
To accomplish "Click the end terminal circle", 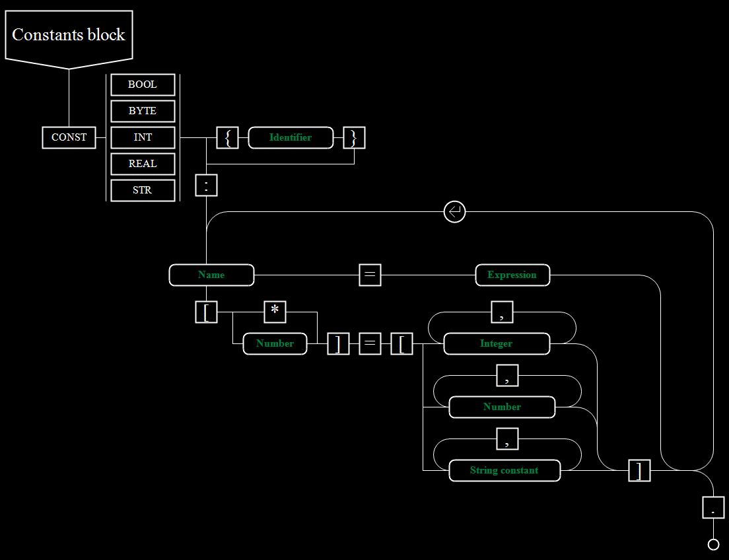I will (x=713, y=544).
